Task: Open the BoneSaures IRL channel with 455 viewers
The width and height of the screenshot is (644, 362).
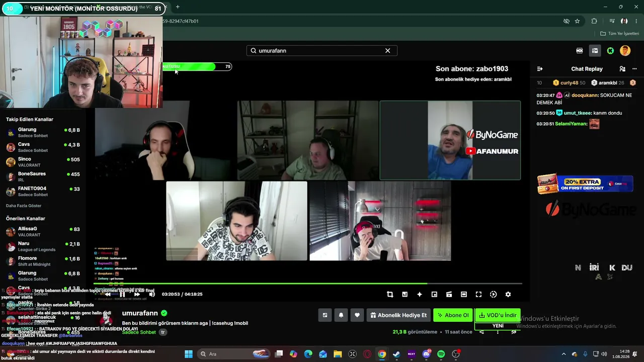Action: pos(43,176)
